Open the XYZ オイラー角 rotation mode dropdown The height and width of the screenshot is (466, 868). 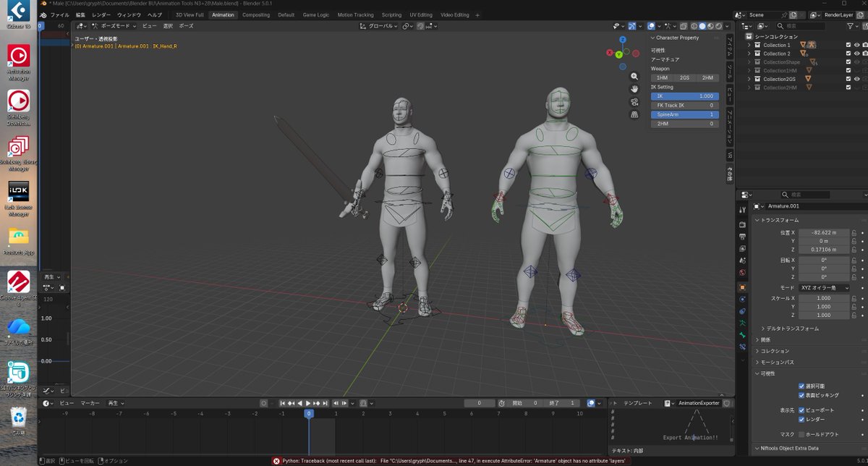click(x=824, y=287)
